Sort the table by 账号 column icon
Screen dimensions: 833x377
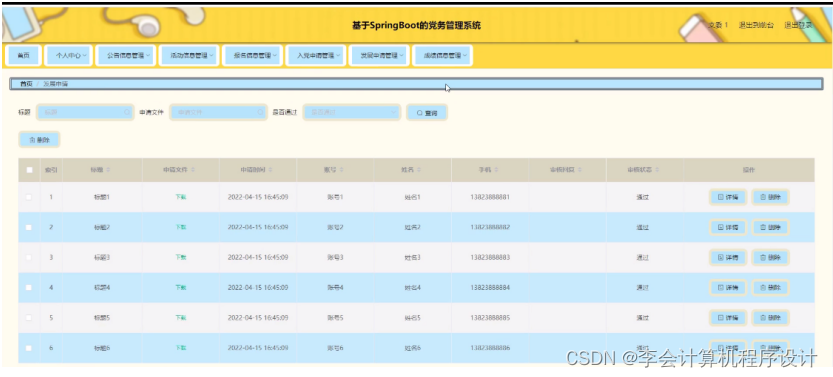pyautogui.click(x=342, y=170)
